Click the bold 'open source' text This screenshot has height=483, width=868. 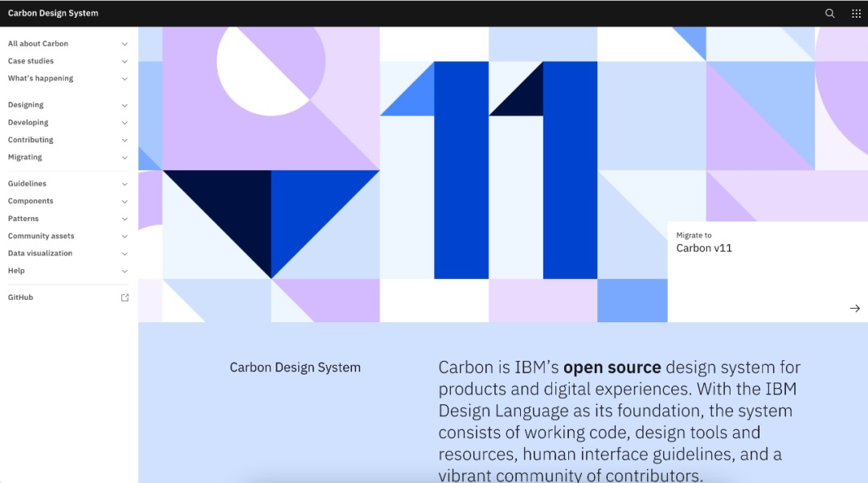(x=612, y=367)
